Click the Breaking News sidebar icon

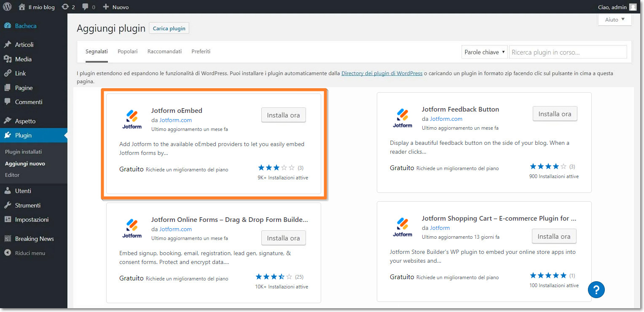7,238
